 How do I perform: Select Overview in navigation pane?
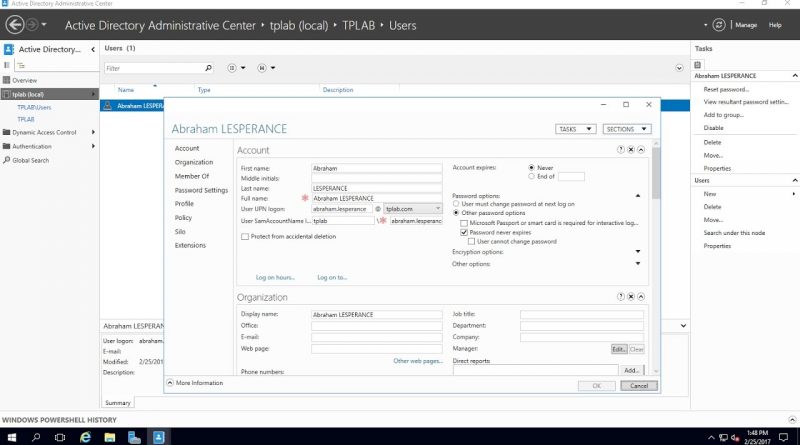(x=24, y=80)
